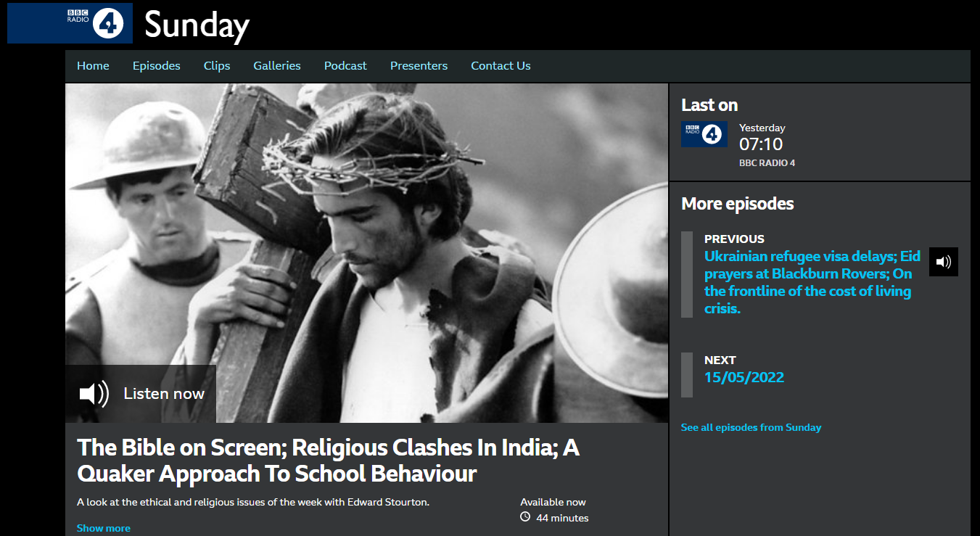Image resolution: width=980 pixels, height=536 pixels.
Task: Open the Episodes tab
Action: coord(157,66)
